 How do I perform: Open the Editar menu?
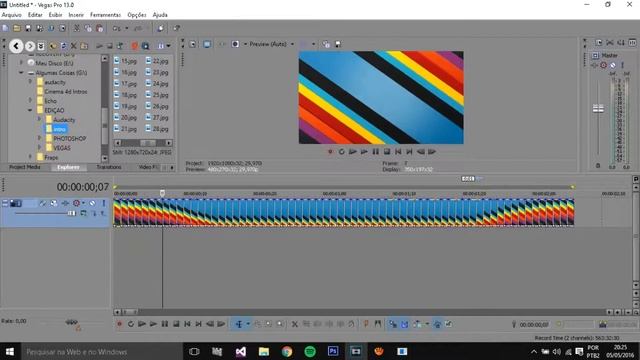click(x=35, y=15)
